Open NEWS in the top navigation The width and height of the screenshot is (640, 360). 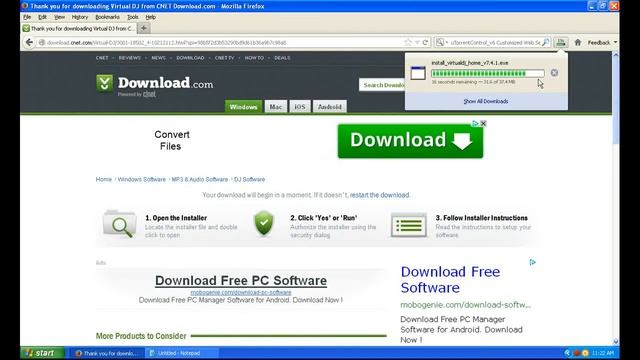[158, 58]
